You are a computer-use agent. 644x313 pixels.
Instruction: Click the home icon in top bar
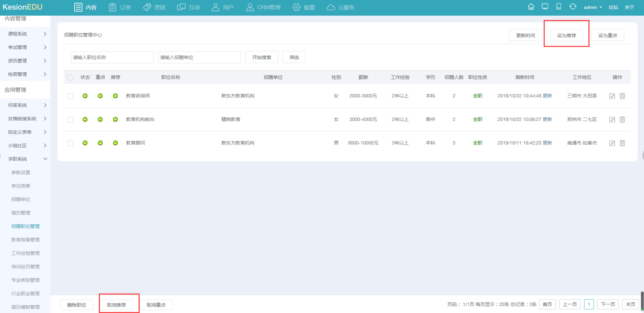point(531,7)
